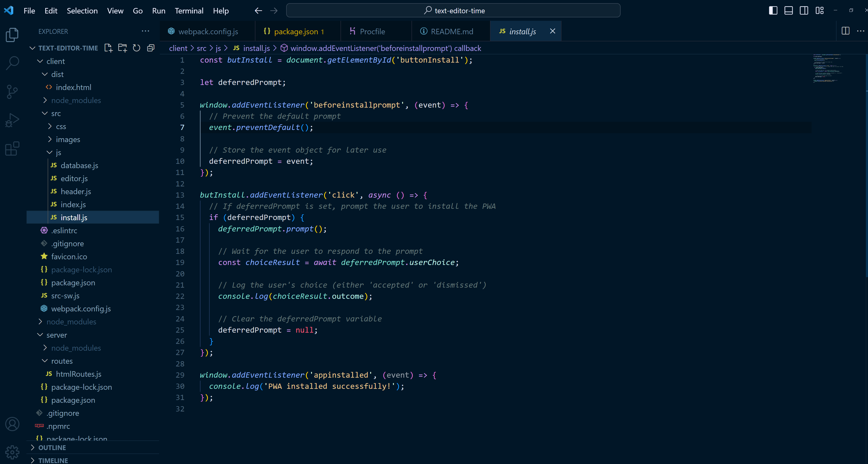868x464 pixels.
Task: Refresh the Explorer file tree
Action: 136,48
